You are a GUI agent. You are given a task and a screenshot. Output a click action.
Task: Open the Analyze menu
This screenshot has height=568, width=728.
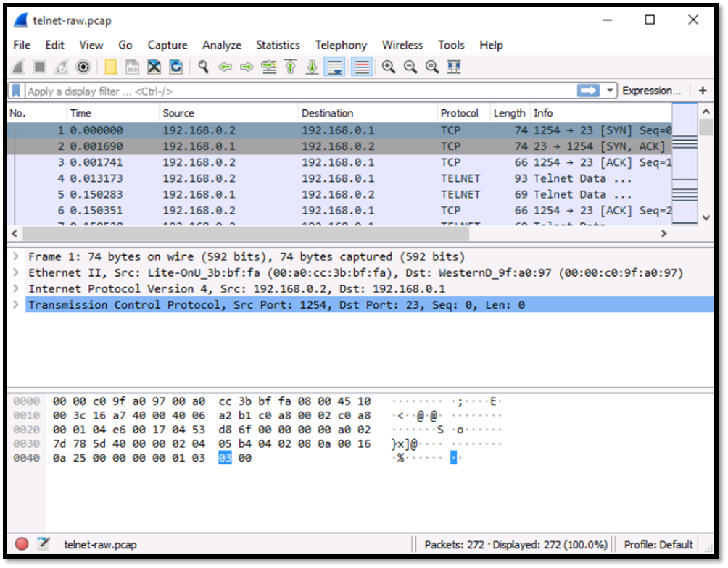(222, 45)
